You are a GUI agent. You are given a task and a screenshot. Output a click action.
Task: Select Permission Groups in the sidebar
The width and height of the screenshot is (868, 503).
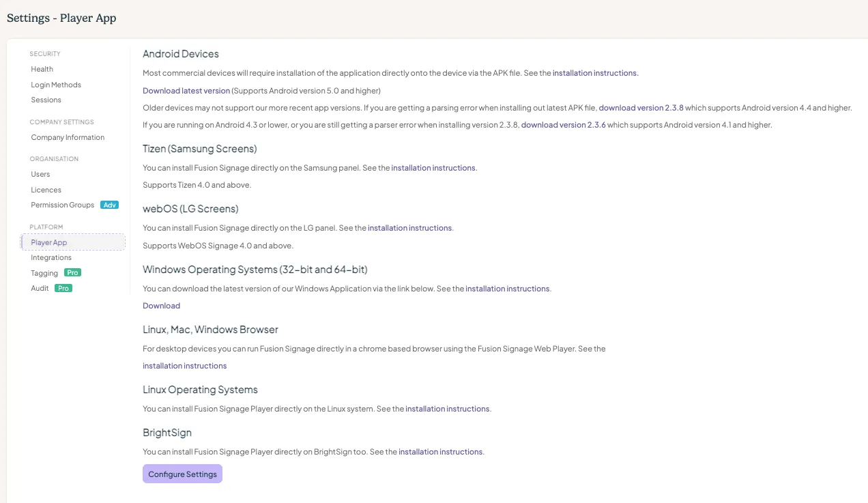(x=62, y=205)
